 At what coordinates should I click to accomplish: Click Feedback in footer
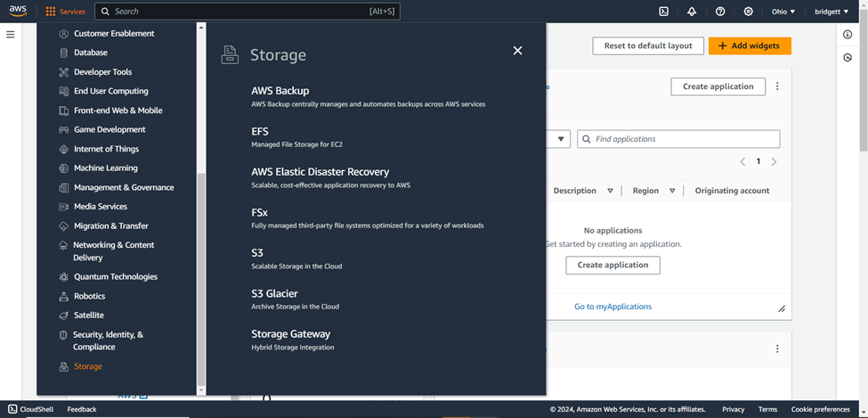pyautogui.click(x=82, y=409)
